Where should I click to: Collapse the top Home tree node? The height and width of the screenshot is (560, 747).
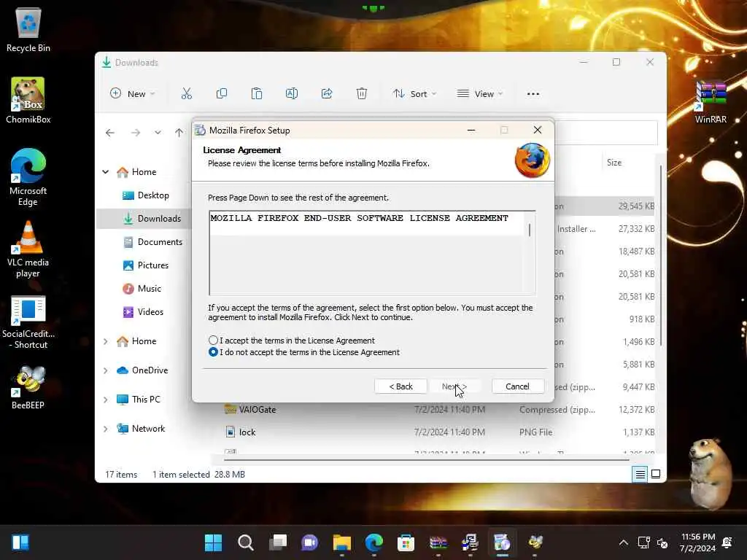106,172
